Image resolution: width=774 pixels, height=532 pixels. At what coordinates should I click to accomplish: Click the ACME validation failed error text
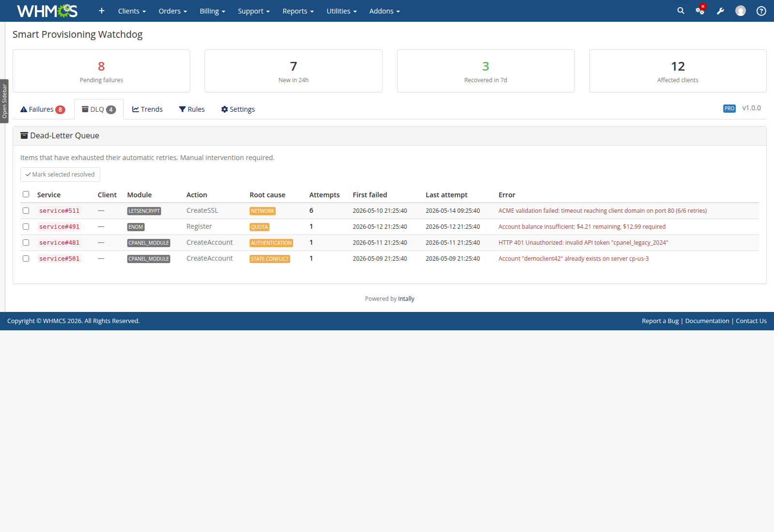[x=603, y=211]
